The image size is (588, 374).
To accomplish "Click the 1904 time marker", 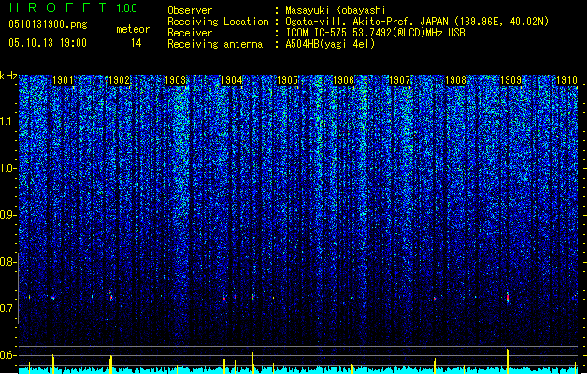I will click(x=232, y=80).
